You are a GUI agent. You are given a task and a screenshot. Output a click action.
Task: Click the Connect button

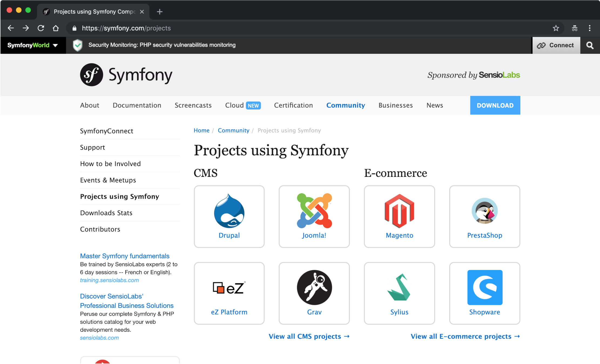tap(556, 45)
